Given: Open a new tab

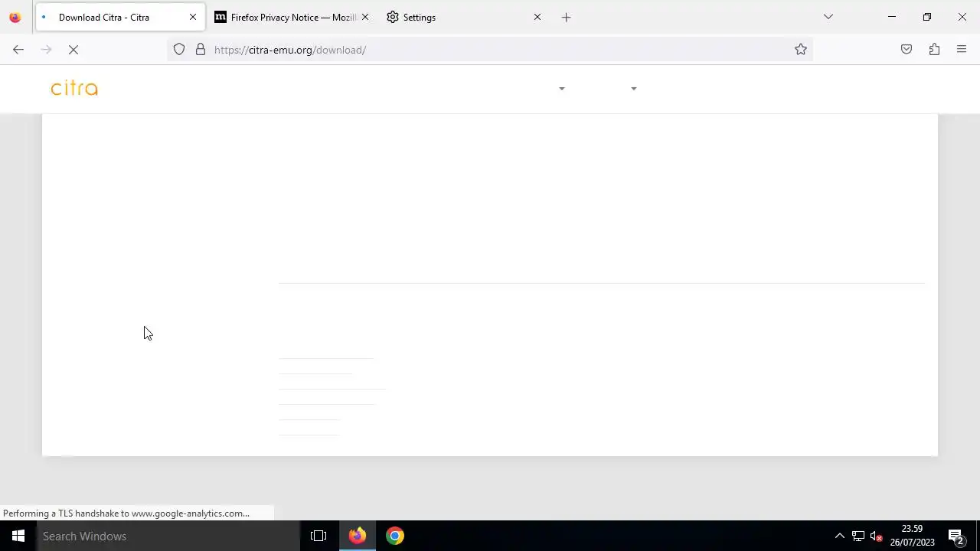Looking at the screenshot, I should tap(567, 17).
